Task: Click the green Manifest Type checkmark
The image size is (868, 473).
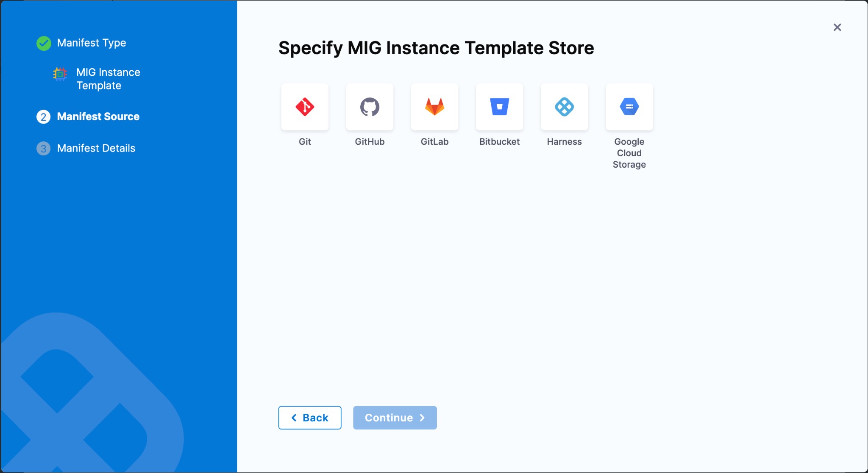Action: [x=44, y=43]
